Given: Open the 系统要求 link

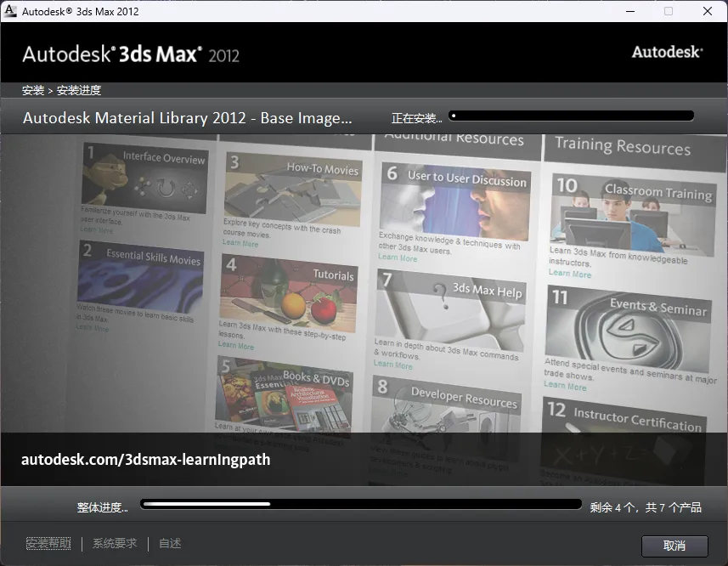Looking at the screenshot, I should [x=115, y=543].
